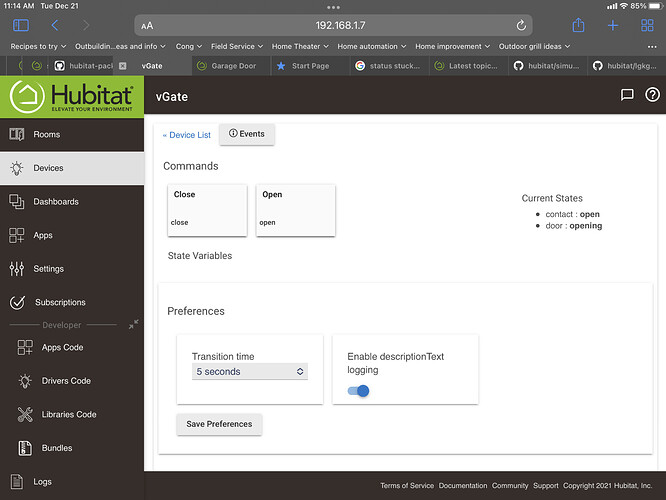Expand Outdoor grill ideas folder

pos(534,46)
